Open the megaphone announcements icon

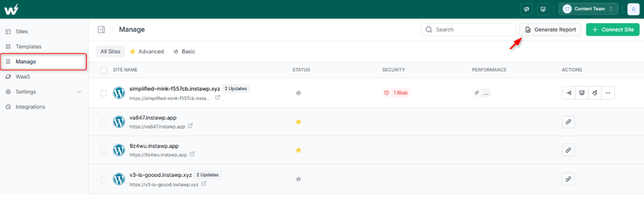coord(526,9)
